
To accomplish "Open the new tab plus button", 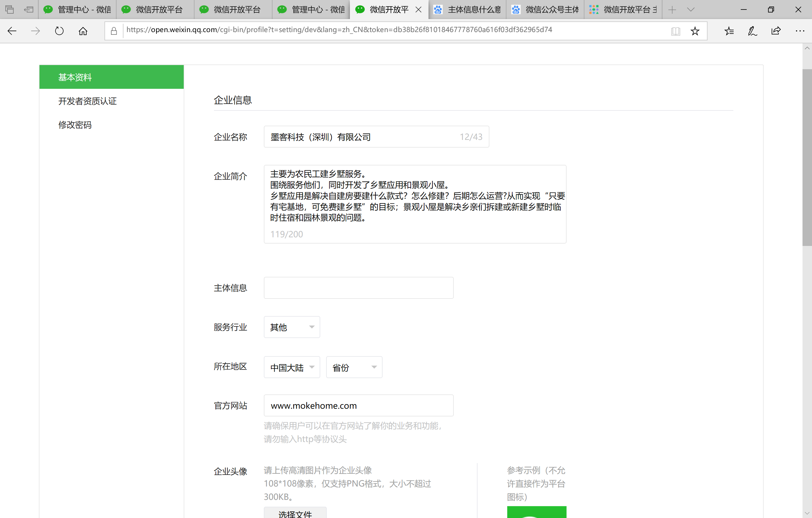I will click(x=672, y=10).
